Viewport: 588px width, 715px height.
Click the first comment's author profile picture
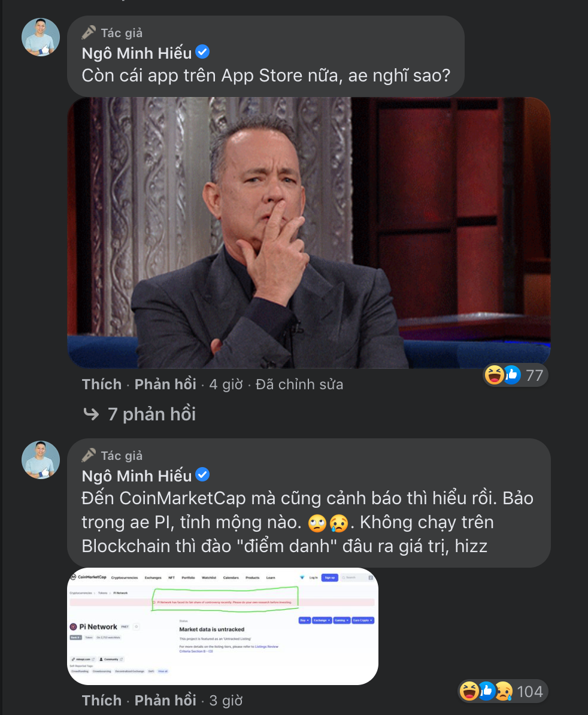coord(41,37)
